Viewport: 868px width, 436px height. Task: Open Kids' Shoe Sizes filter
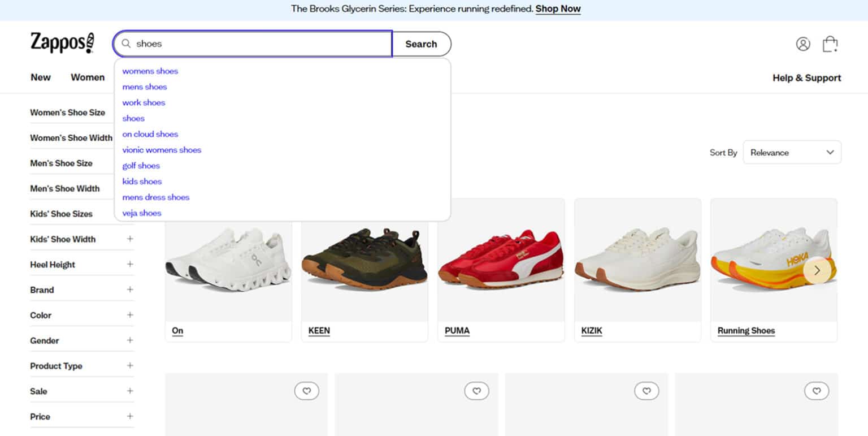[61, 214]
